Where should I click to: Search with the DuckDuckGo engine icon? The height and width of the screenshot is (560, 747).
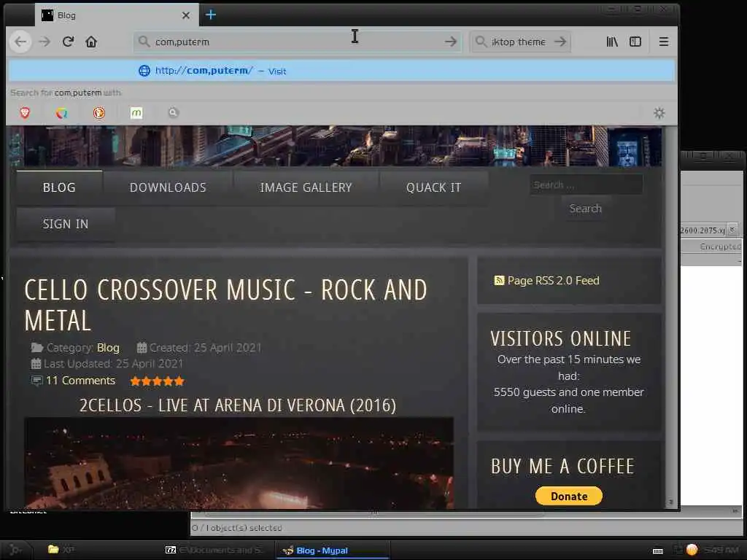click(x=98, y=113)
